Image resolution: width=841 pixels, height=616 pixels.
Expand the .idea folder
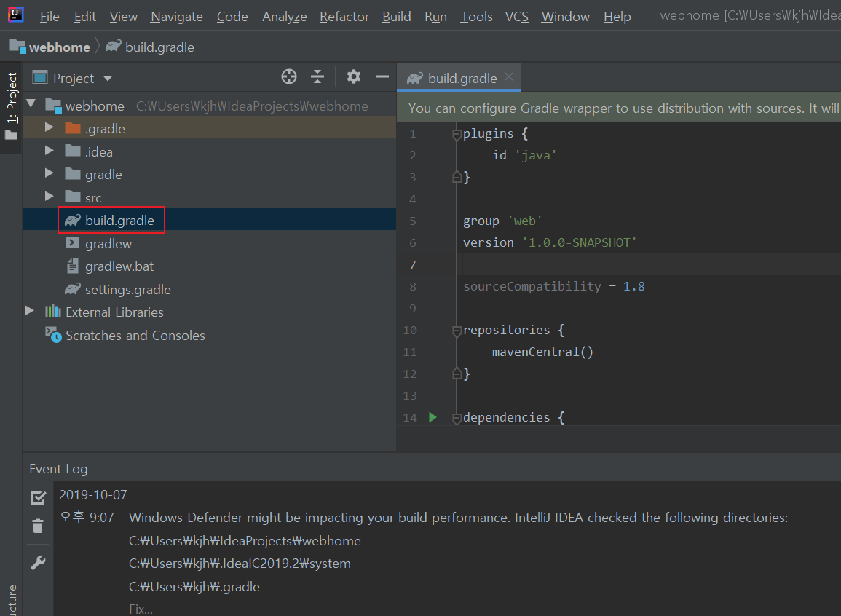pyautogui.click(x=49, y=150)
